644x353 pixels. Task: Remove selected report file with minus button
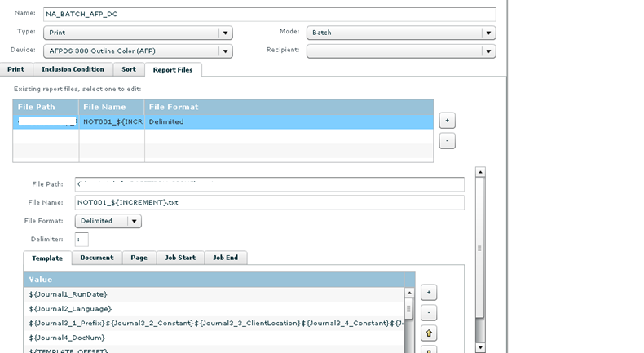[x=447, y=141]
